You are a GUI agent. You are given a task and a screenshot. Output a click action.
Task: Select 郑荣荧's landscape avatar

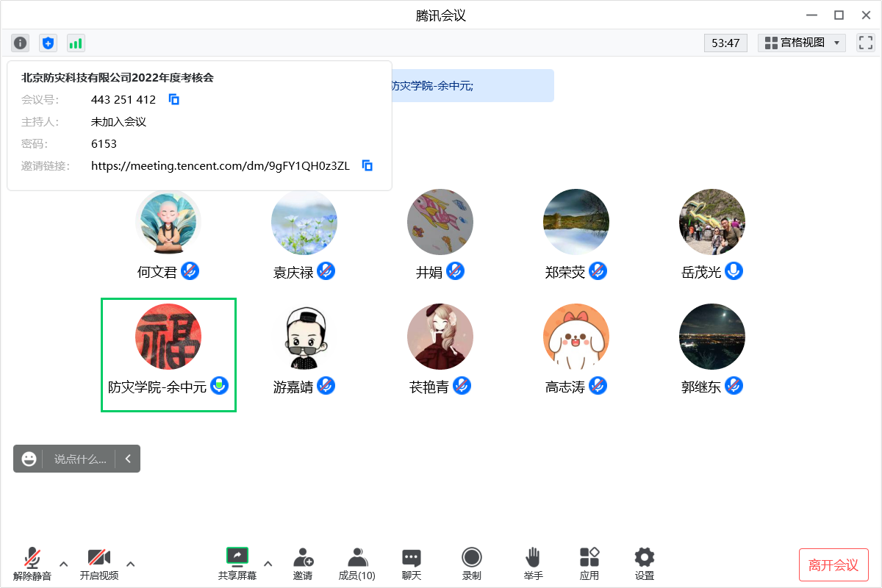click(x=576, y=222)
